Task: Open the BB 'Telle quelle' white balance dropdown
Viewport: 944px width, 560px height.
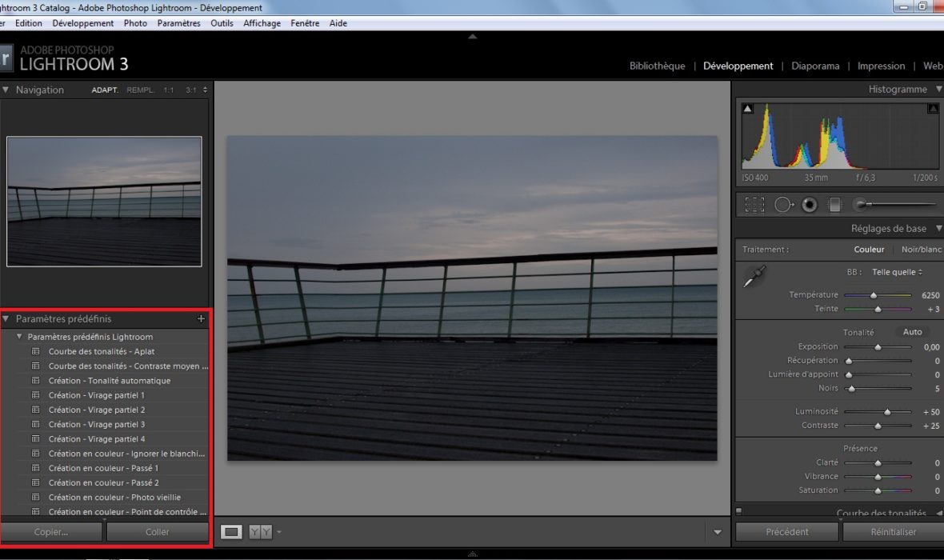Action: 897,272
